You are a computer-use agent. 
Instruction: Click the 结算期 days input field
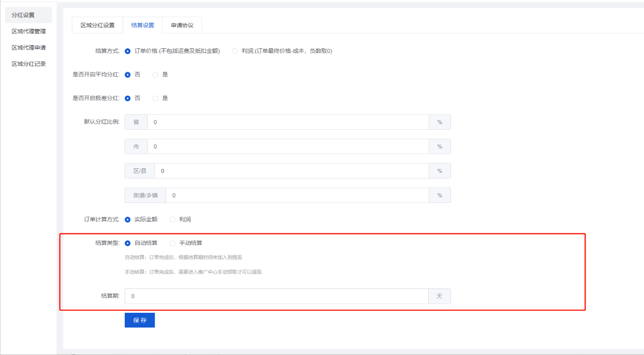(277, 296)
